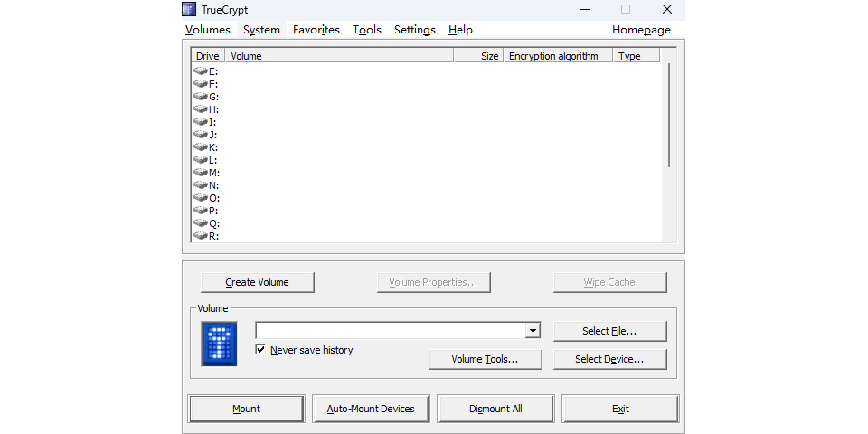Open the Settings menu

point(415,30)
